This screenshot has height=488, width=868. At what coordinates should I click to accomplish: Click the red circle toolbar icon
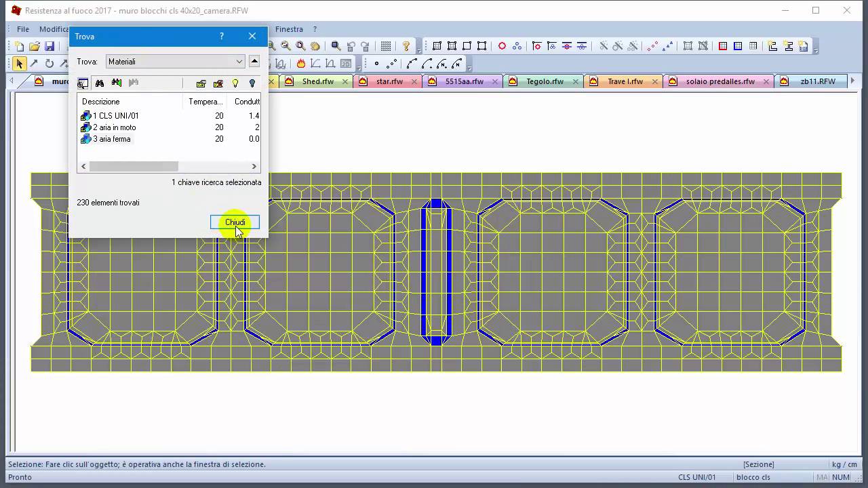click(x=502, y=46)
